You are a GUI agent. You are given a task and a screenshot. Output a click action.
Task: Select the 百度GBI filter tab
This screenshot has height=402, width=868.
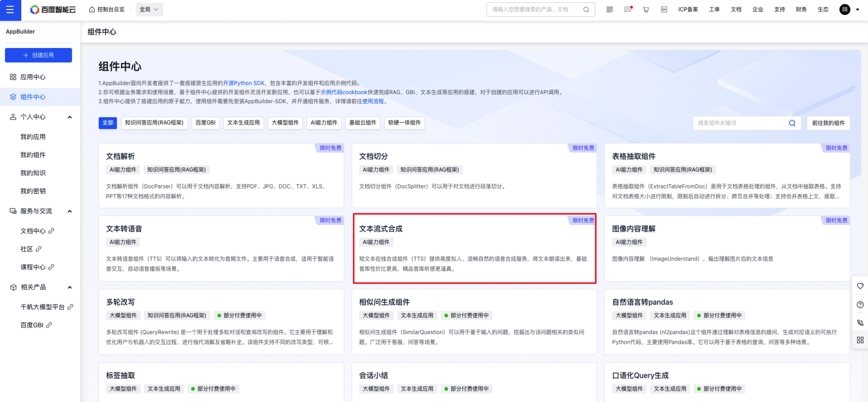[x=205, y=123]
